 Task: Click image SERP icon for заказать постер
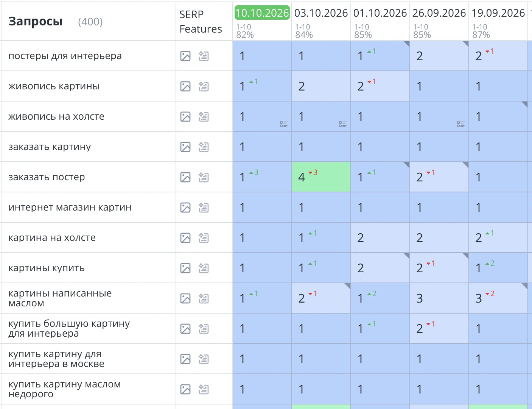coord(185,177)
